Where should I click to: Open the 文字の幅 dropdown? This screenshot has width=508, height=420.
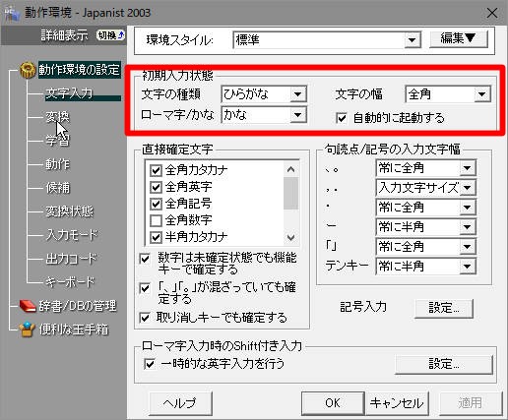[x=481, y=94]
